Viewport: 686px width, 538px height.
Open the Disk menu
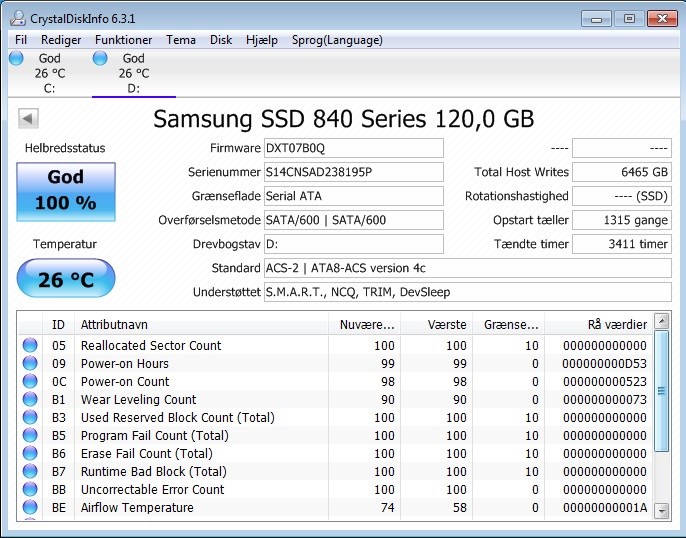coord(221,40)
